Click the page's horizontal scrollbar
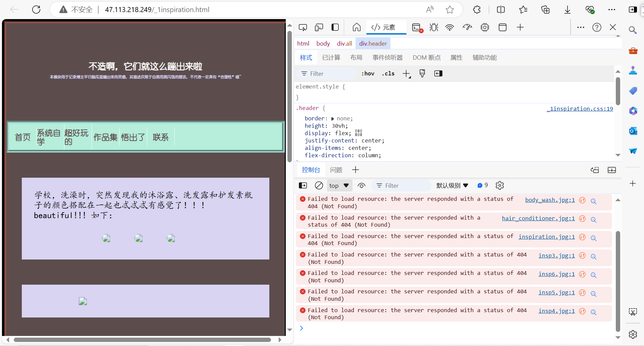The height and width of the screenshot is (346, 644). point(142,340)
